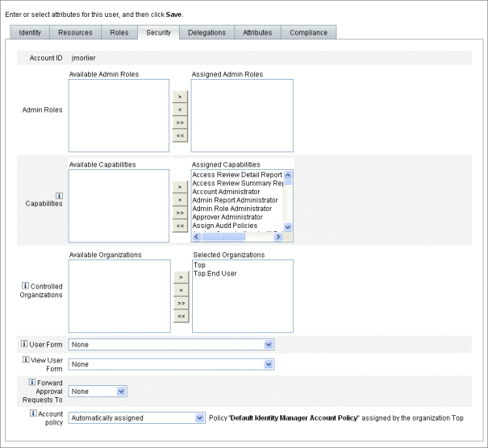The width and height of the screenshot is (488, 448).
Task: Click the Capabilities info icon
Action: click(59, 196)
